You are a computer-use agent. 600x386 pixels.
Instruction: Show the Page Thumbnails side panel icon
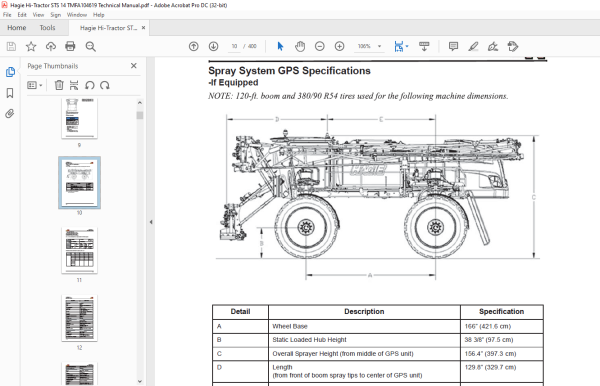pos(10,72)
